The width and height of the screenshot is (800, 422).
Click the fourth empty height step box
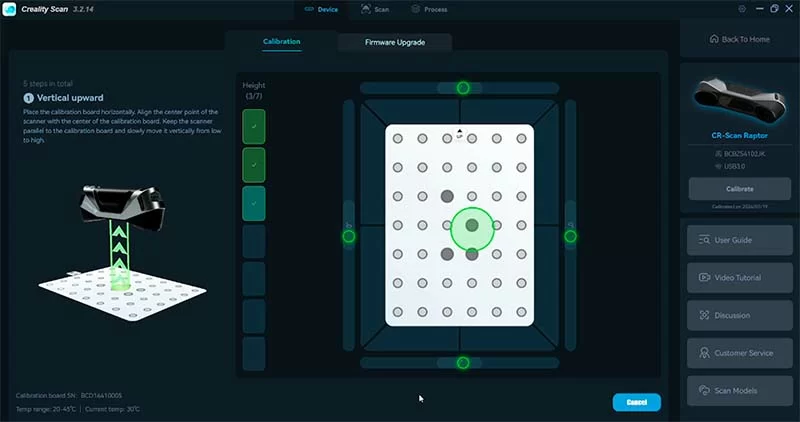tap(254, 241)
